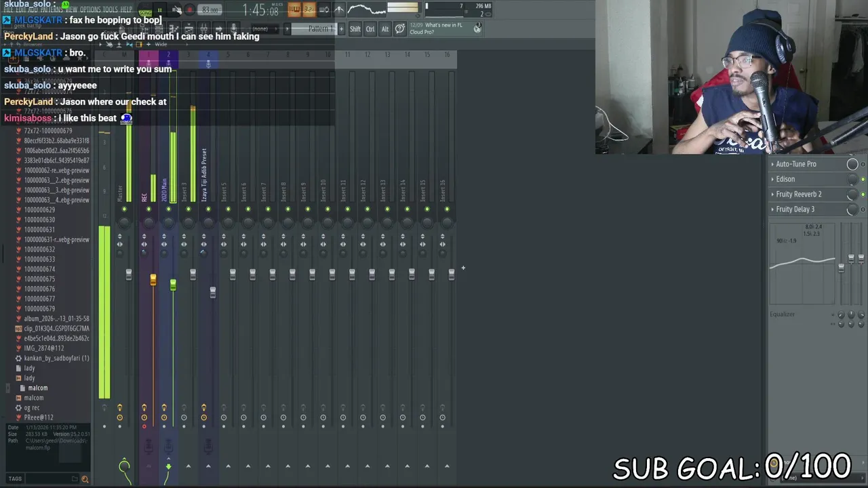Enable Fruity Delay 3 with its LED
This screenshot has height=488, width=868.
coord(863,209)
